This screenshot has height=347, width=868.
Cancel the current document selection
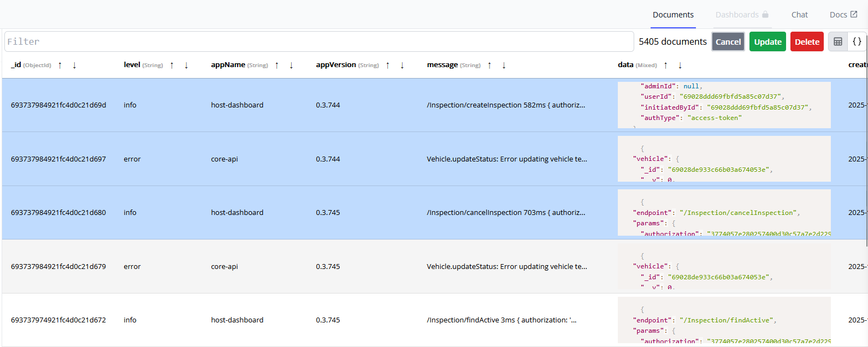[x=728, y=42]
